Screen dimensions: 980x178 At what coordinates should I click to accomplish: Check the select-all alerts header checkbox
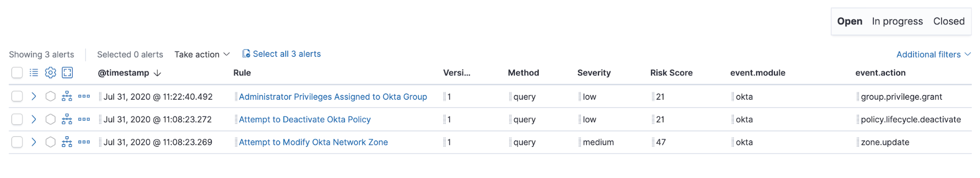click(x=17, y=73)
